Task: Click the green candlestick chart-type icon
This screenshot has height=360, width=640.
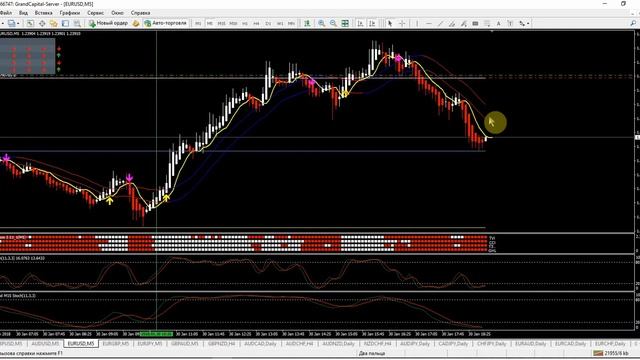Action: tap(307, 23)
